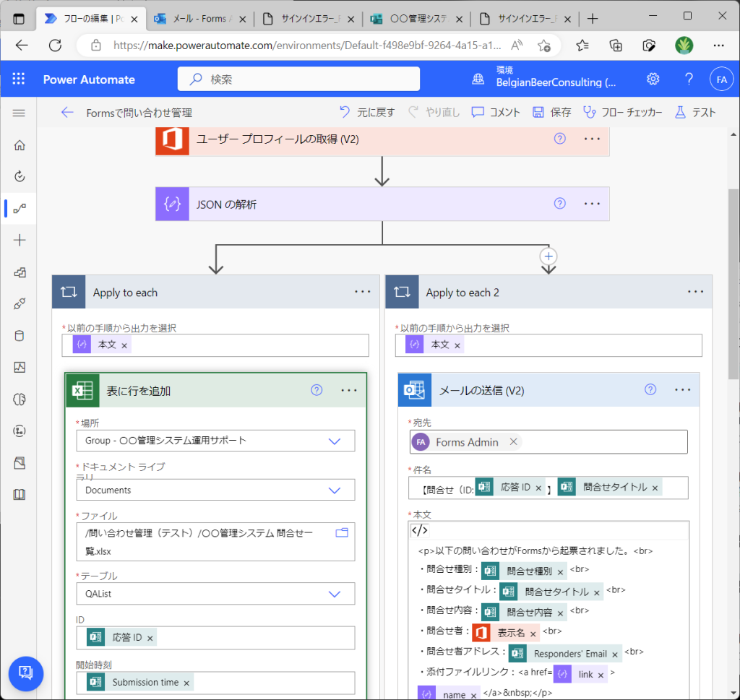Toggle the left navigation hamburger menu

19,113
